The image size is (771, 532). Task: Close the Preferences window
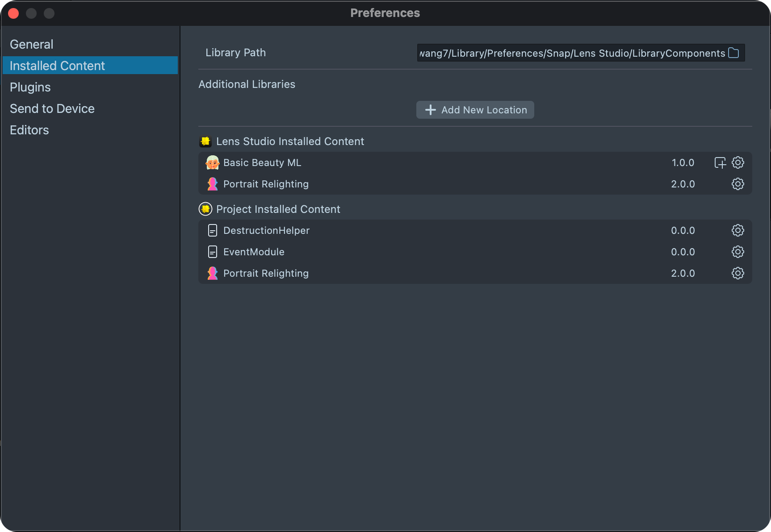(x=13, y=13)
